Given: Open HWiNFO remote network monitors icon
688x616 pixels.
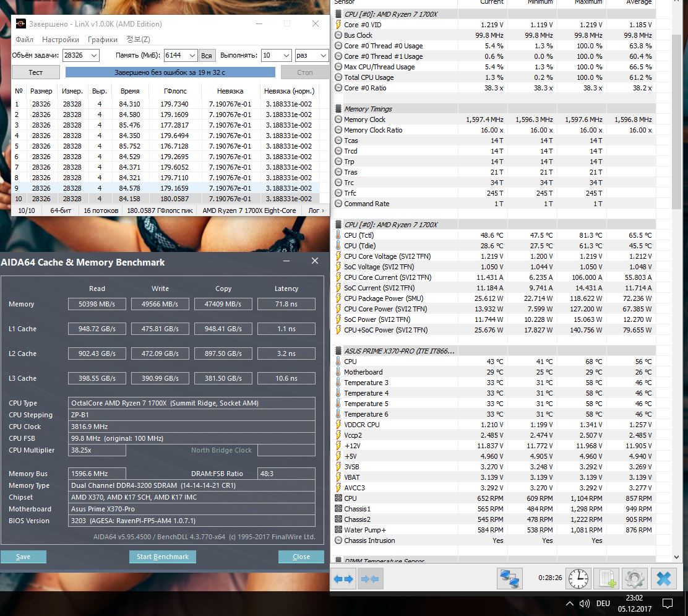Looking at the screenshot, I should tap(509, 579).
